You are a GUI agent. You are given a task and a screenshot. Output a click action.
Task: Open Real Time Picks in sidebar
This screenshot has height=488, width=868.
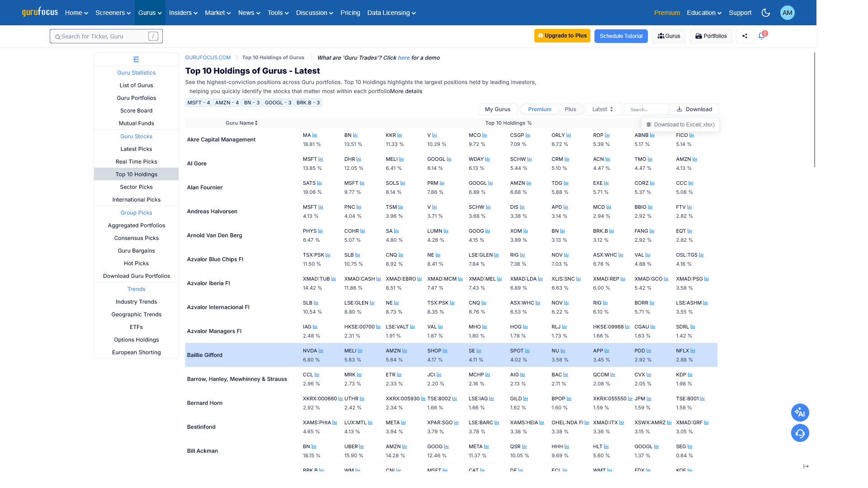(136, 162)
